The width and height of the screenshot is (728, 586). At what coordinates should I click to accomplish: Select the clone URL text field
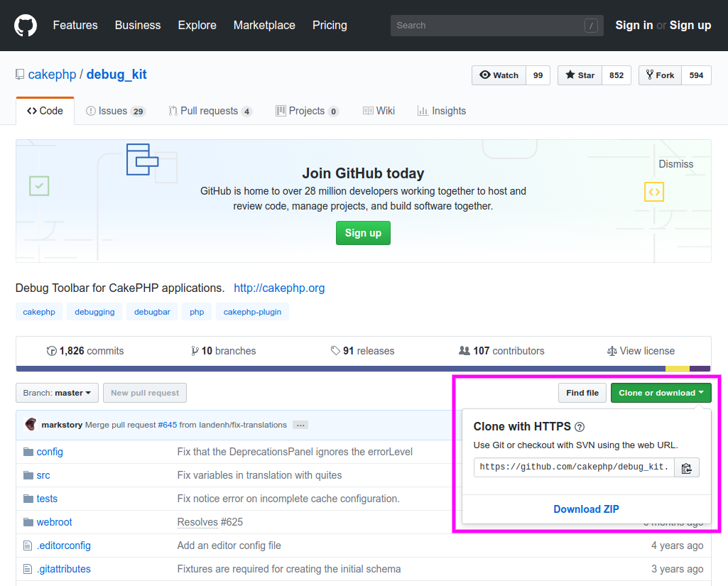coord(574,467)
